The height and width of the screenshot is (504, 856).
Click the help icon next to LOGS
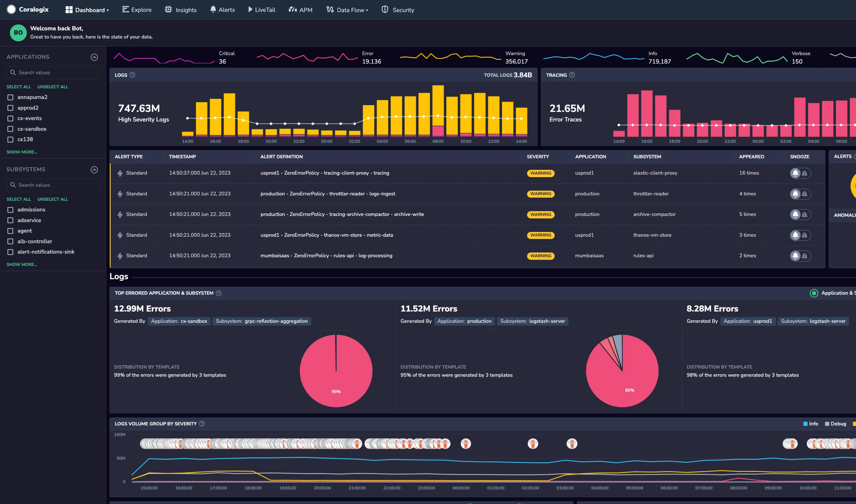[x=133, y=75]
